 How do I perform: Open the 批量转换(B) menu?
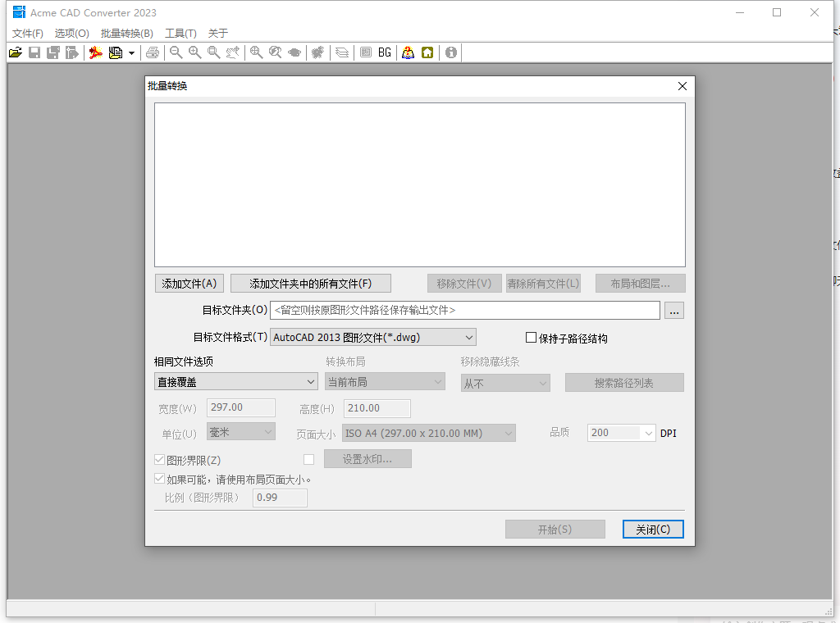coord(127,33)
